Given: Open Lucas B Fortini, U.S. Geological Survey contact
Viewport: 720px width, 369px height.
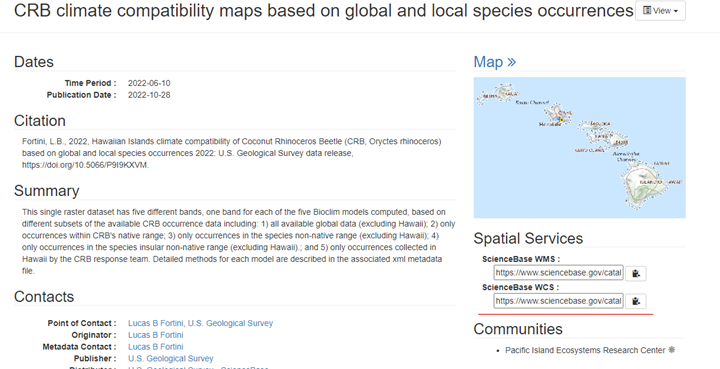Looking at the screenshot, I should point(200,323).
